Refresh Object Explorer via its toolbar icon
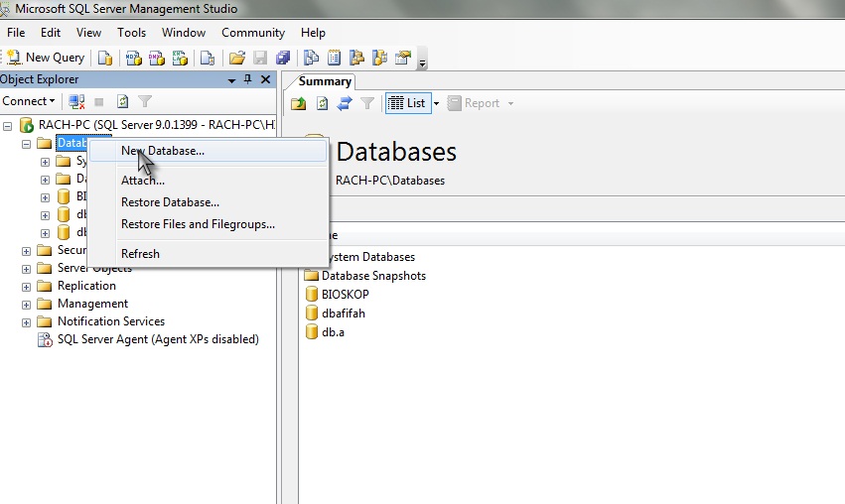This screenshot has height=504, width=845. pyautogui.click(x=122, y=102)
